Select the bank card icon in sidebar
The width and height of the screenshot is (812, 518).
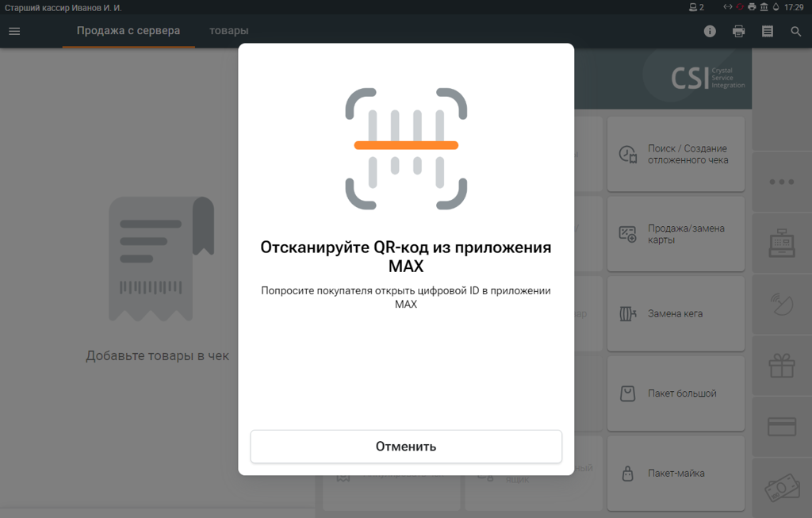click(781, 427)
